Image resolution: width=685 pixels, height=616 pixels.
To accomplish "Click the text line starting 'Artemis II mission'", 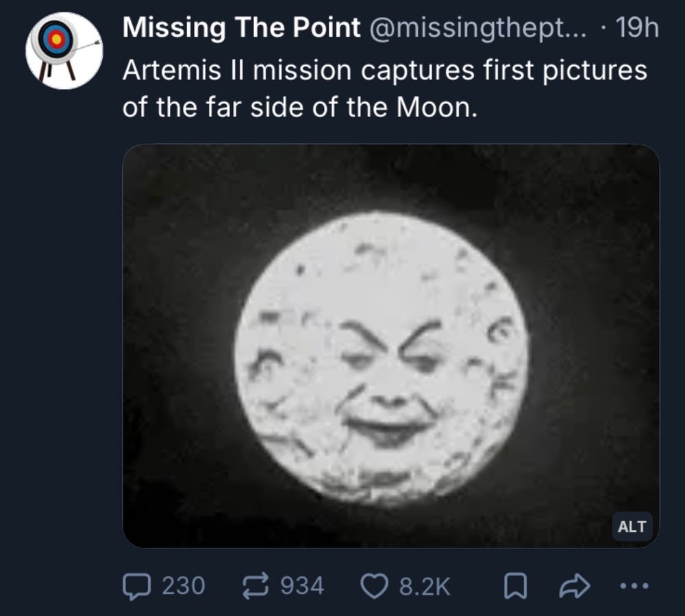I will coord(384,70).
